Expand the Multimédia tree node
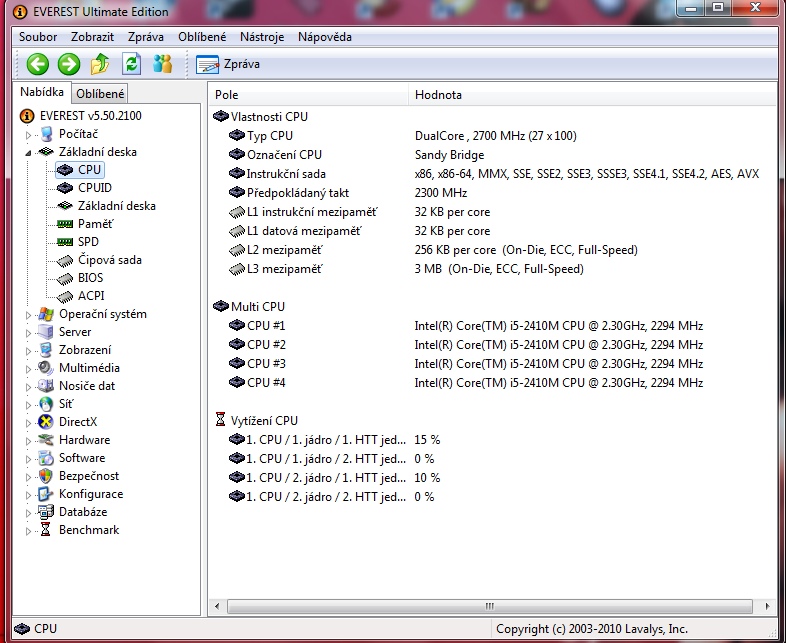 [28, 369]
